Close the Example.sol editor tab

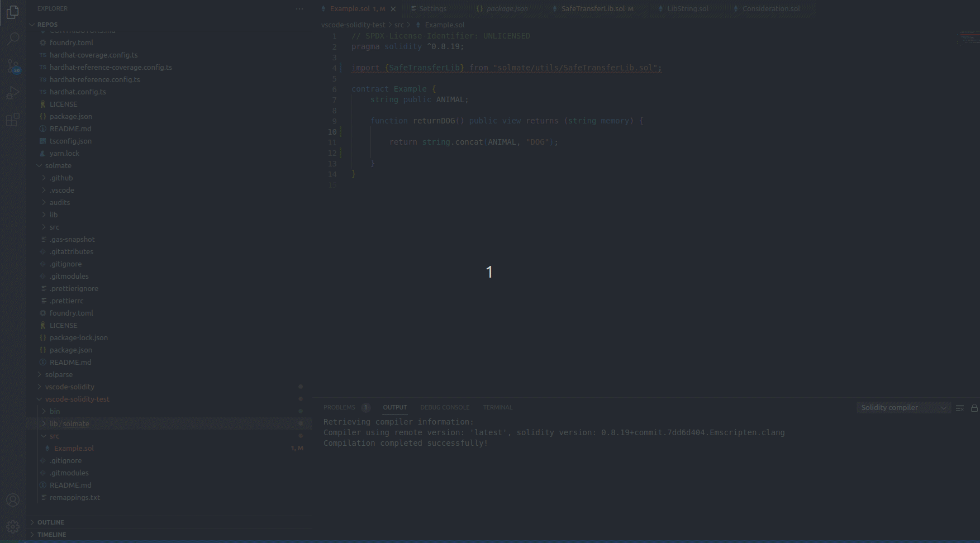click(393, 9)
